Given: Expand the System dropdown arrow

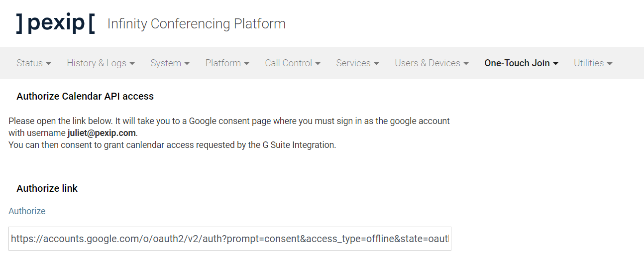Looking at the screenshot, I should [187, 64].
